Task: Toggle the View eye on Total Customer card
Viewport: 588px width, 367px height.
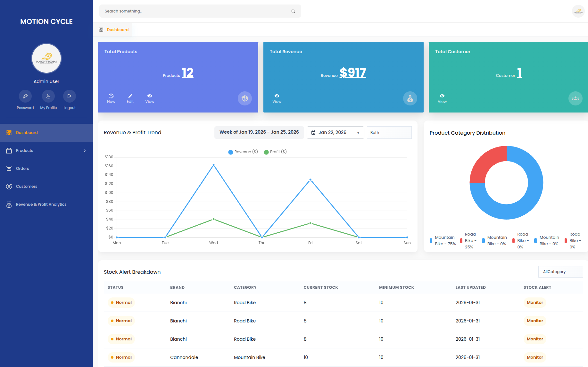Action: coord(442,96)
